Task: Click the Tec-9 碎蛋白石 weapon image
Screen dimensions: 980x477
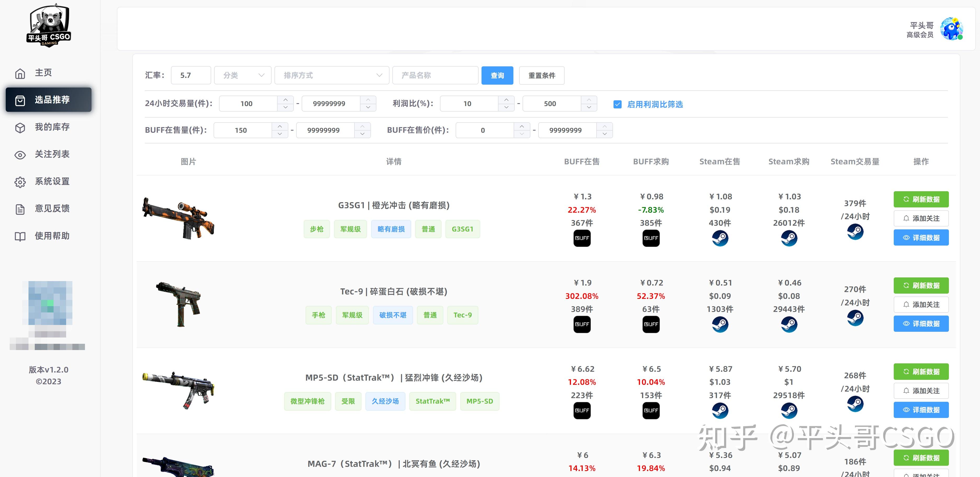Action: click(x=179, y=304)
